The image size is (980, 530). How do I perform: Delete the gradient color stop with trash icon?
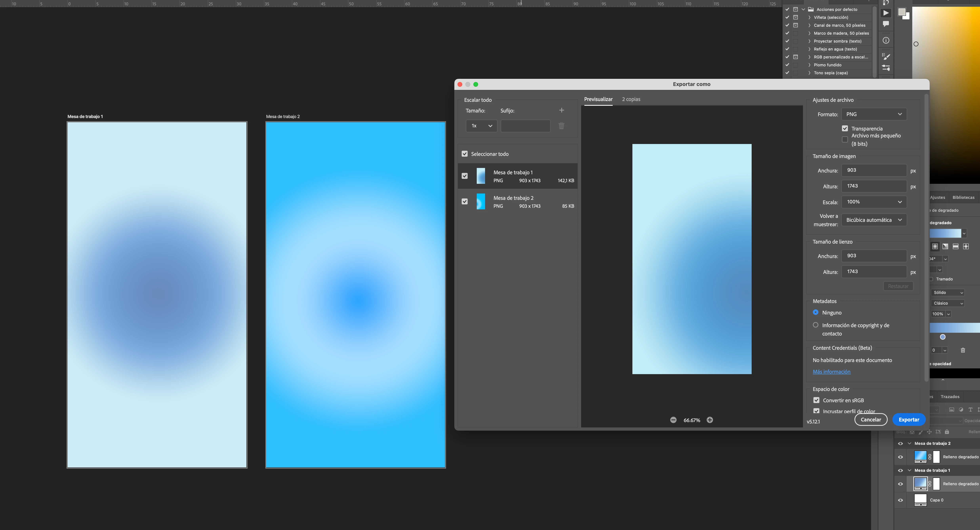[x=963, y=350]
